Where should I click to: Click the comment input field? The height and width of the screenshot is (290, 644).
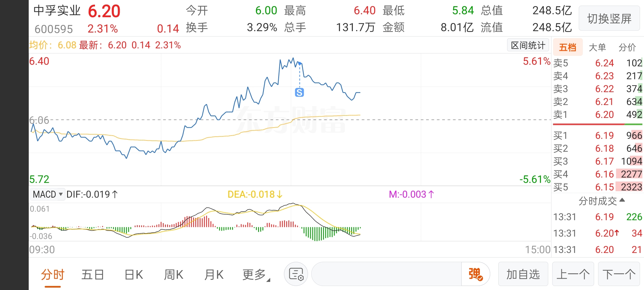[386, 274]
